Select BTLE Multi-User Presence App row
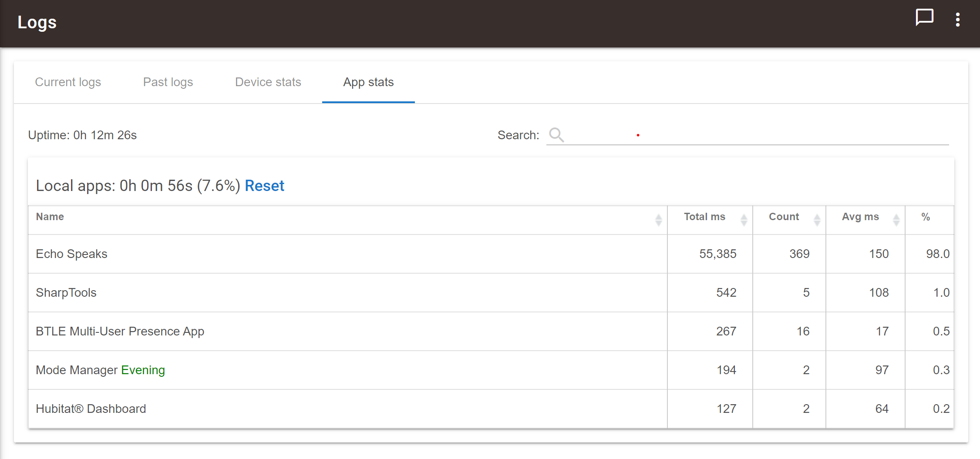This screenshot has height=459, width=980. point(120,332)
